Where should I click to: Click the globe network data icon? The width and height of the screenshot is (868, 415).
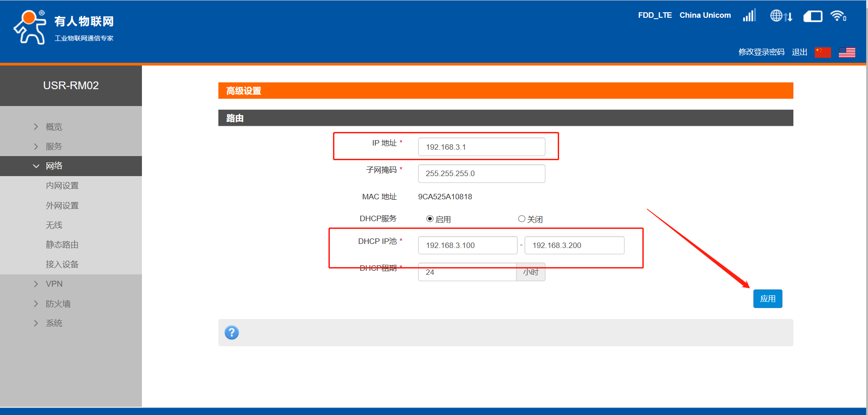point(781,16)
